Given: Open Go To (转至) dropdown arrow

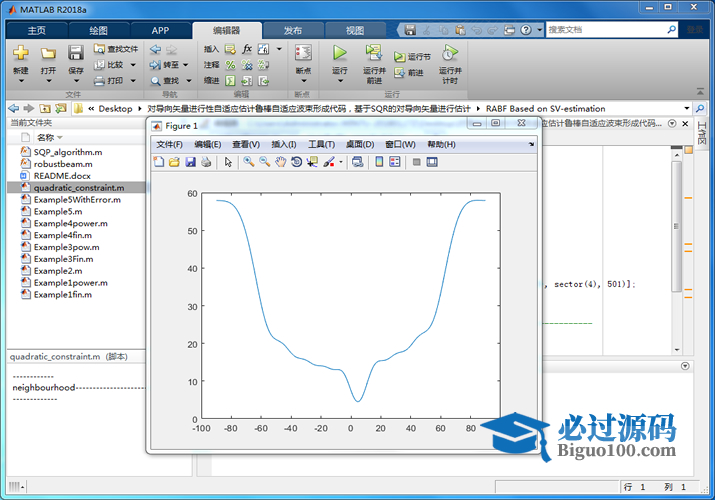Looking at the screenshot, I should point(186,65).
